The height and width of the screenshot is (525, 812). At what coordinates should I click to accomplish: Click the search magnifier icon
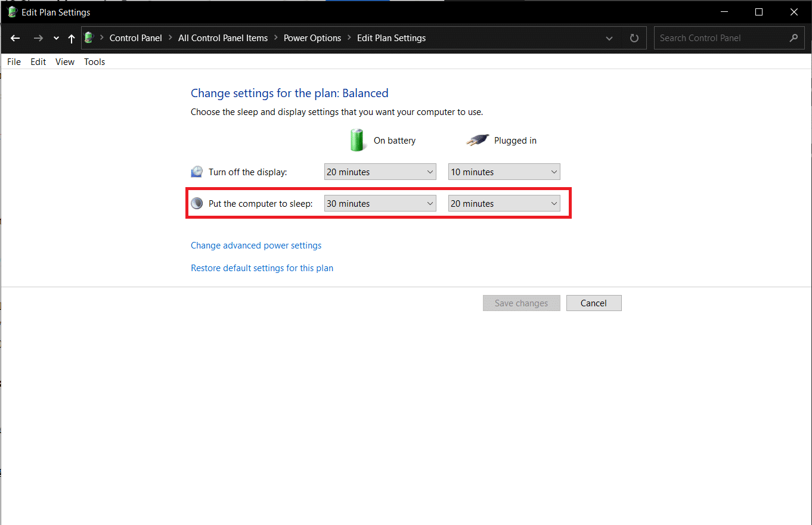pos(793,38)
